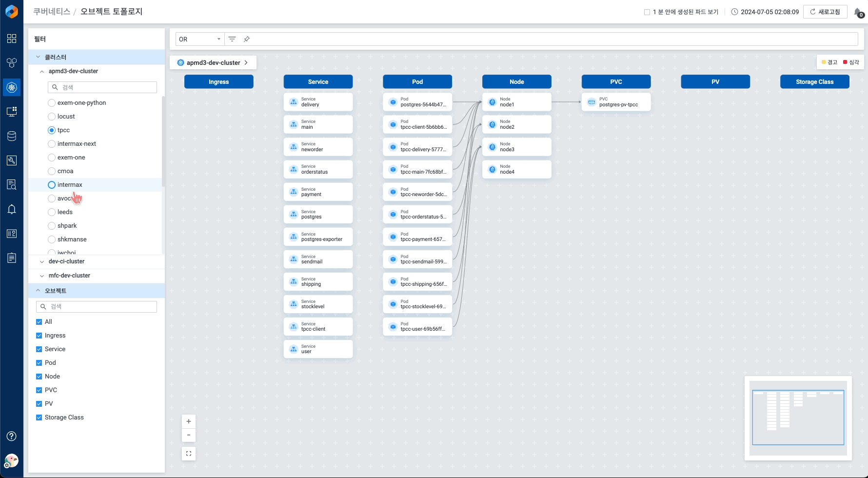
Task: Select the Pod object checkbox
Action: pos(39,363)
